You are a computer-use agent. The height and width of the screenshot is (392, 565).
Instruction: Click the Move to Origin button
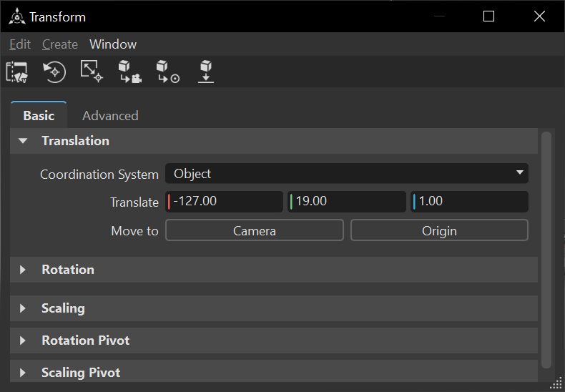439,230
